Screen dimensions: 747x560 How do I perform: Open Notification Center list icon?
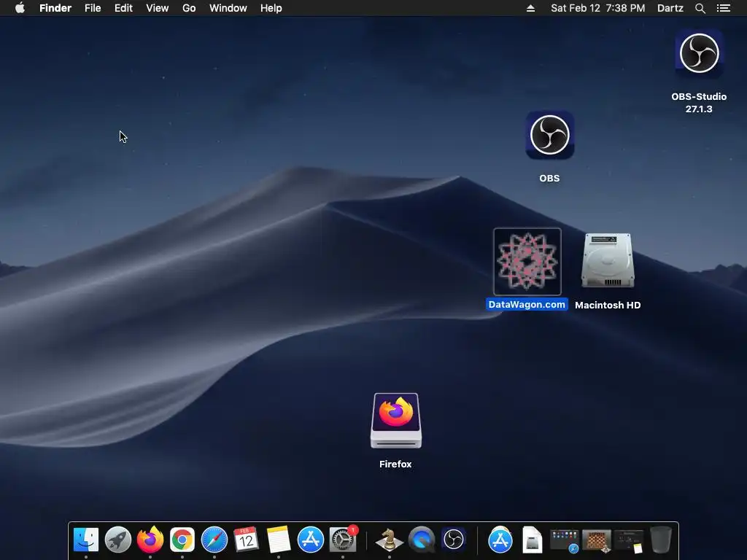pos(724,8)
